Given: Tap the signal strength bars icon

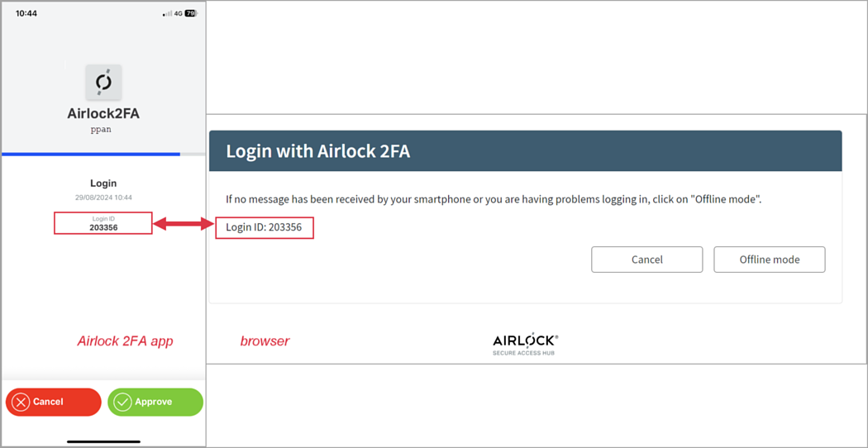Looking at the screenshot, I should pyautogui.click(x=167, y=13).
